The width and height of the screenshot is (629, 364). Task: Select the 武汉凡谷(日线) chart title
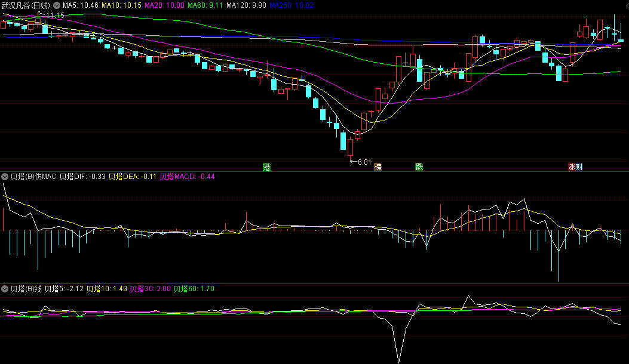click(x=26, y=5)
